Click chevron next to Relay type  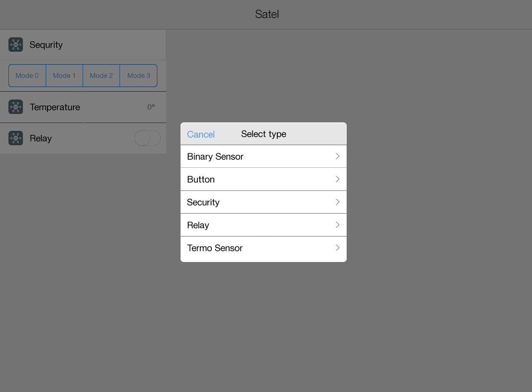[x=337, y=225]
